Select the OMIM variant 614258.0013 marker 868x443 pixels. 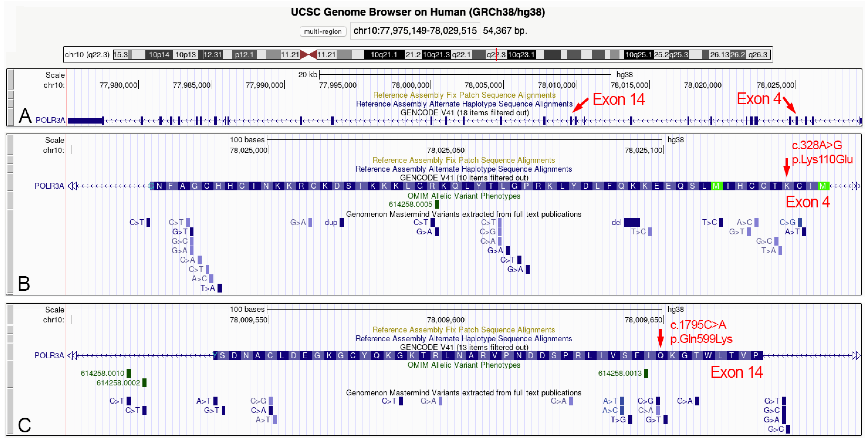646,373
